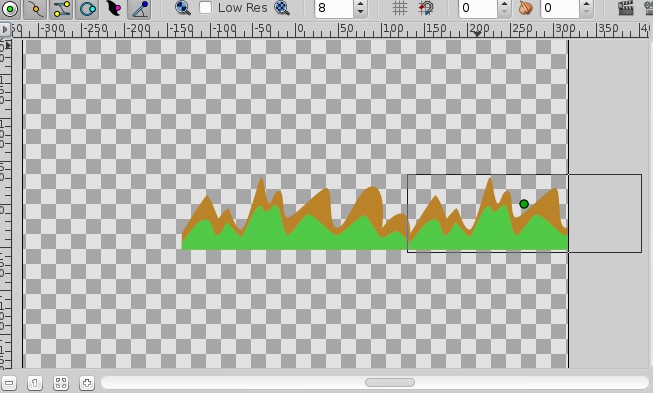The image size is (653, 393).
Task: Toggle snap to grid icon
Action: pyautogui.click(x=426, y=8)
